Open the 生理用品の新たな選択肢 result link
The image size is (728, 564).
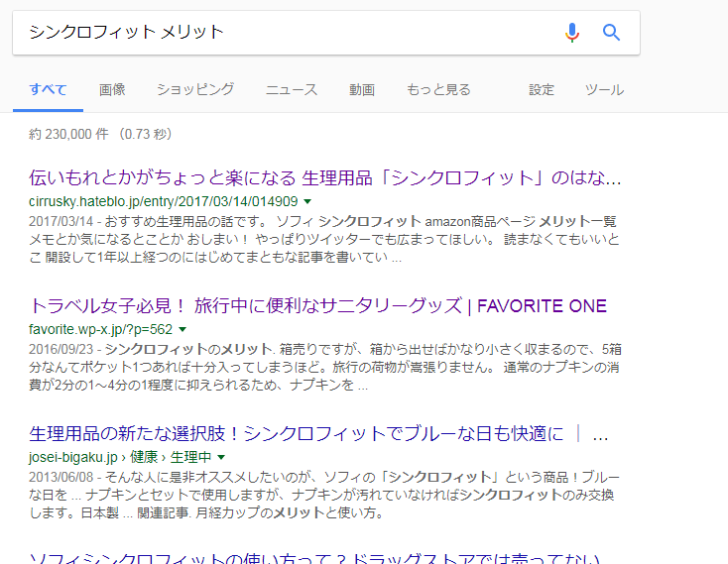pos(318,434)
